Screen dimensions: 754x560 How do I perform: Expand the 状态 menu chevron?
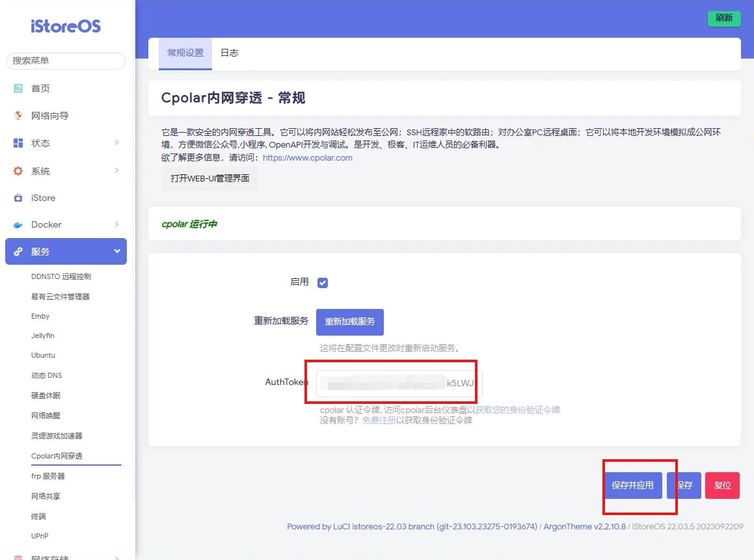tap(117, 142)
